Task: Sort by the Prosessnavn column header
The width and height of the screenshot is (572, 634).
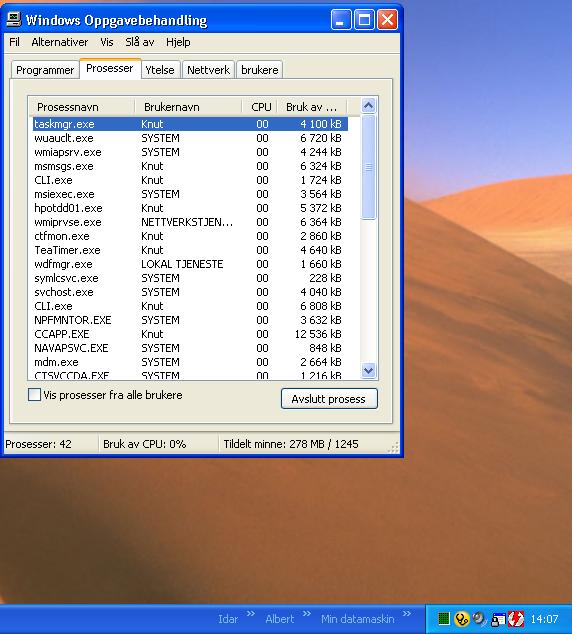Action: point(81,107)
